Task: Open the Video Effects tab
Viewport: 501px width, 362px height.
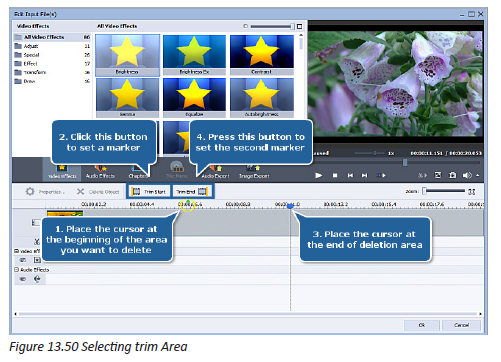Action: click(62, 172)
